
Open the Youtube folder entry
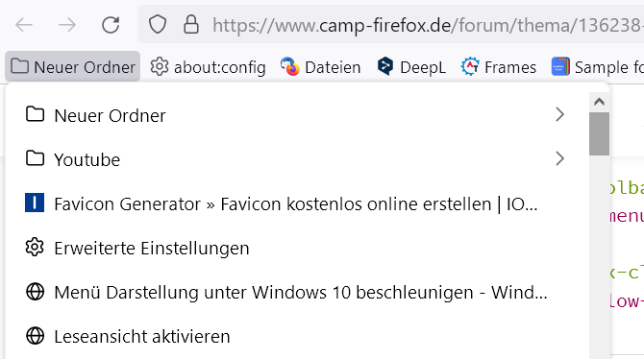297,159
